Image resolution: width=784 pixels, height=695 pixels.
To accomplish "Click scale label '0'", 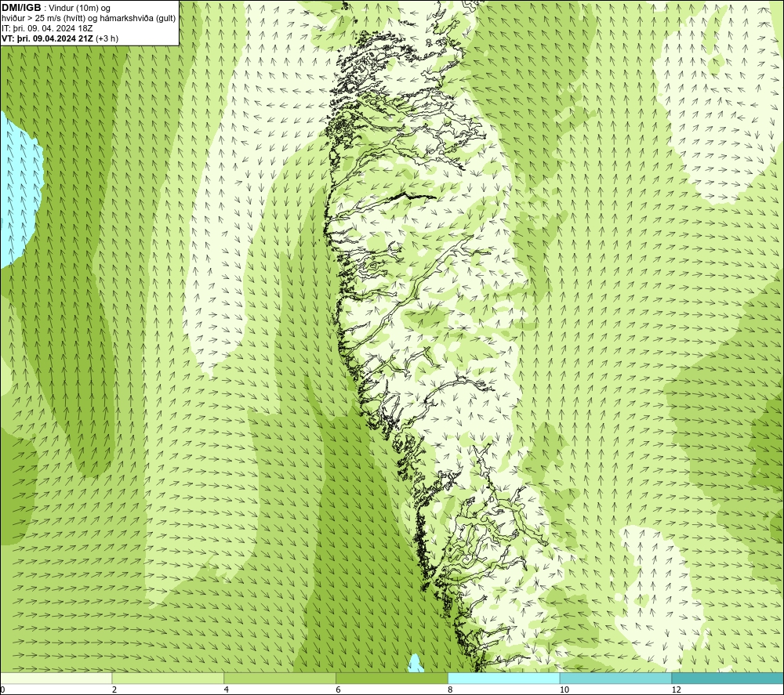I will [x=2, y=690].
